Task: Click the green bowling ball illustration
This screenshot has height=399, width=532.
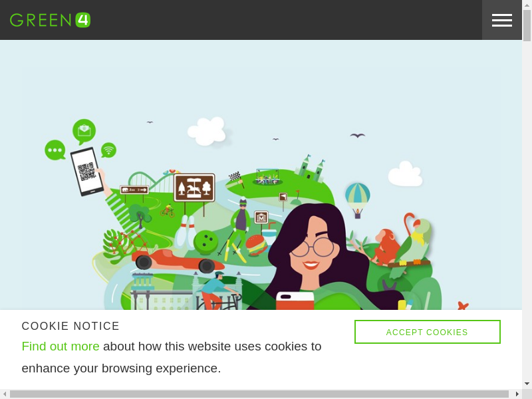Action: tap(205, 242)
